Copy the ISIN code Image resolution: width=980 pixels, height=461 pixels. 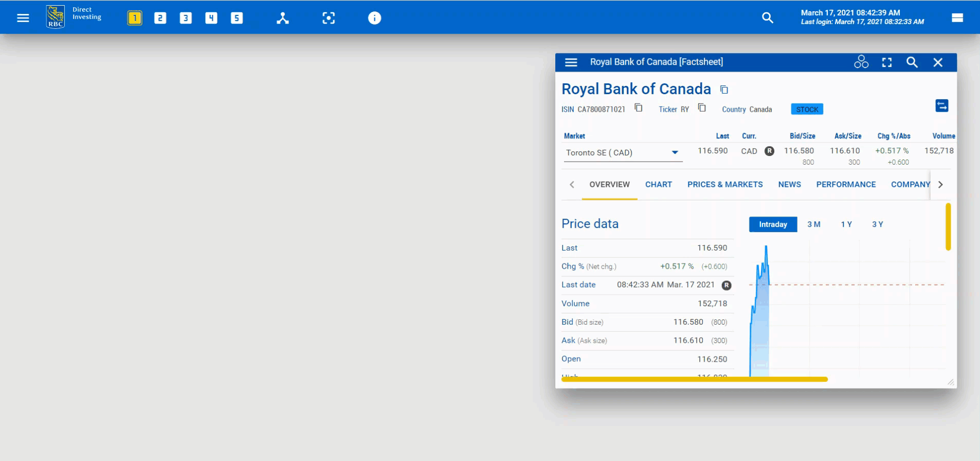pyautogui.click(x=638, y=108)
